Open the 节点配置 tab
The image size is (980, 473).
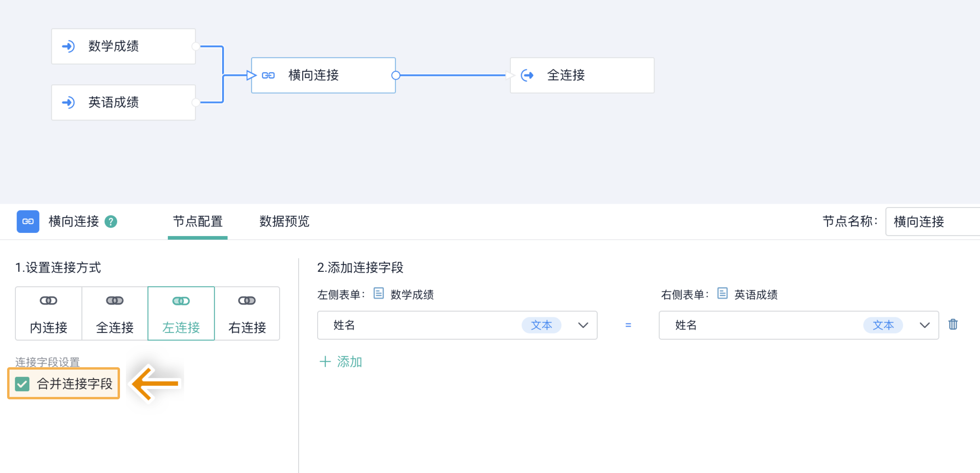(x=198, y=221)
